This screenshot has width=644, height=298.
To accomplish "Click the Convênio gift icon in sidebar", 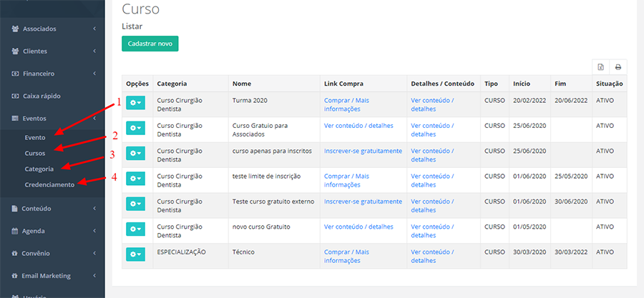I will (x=15, y=254).
